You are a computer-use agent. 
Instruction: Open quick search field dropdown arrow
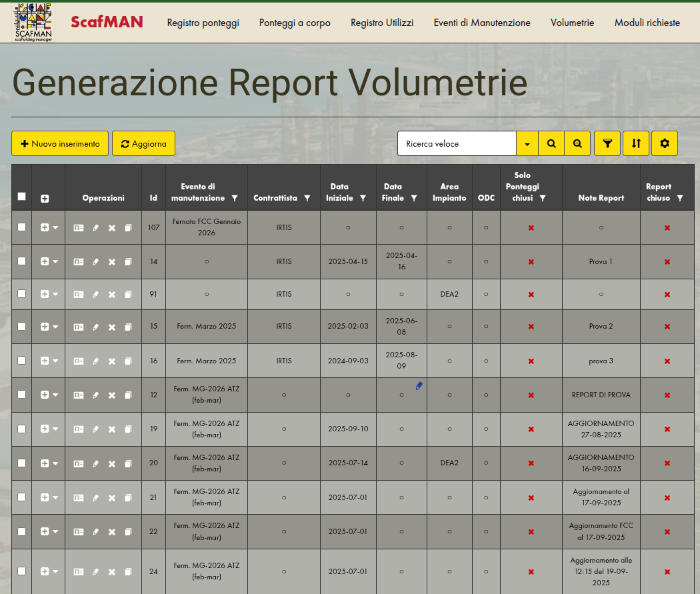coord(527,144)
